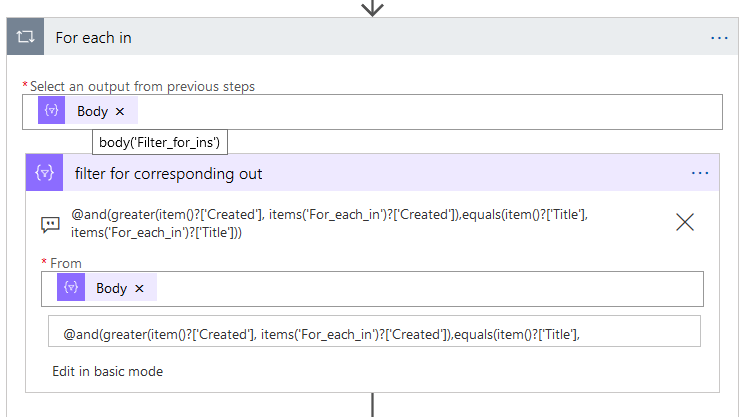Click the insert-step arrow above For each in
The image size is (748, 417).
[372, 8]
